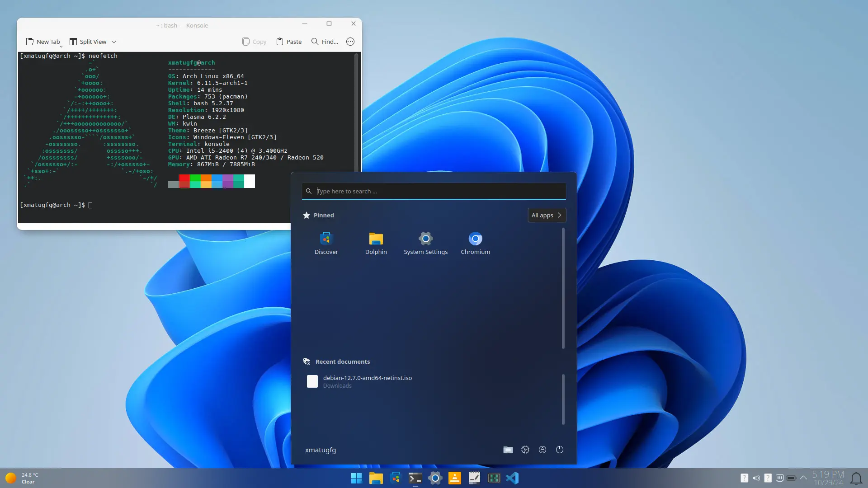Viewport: 868px width, 488px height.
Task: Click the "CPU: Intel i5-2400" line in Konsole
Action: click(228, 151)
